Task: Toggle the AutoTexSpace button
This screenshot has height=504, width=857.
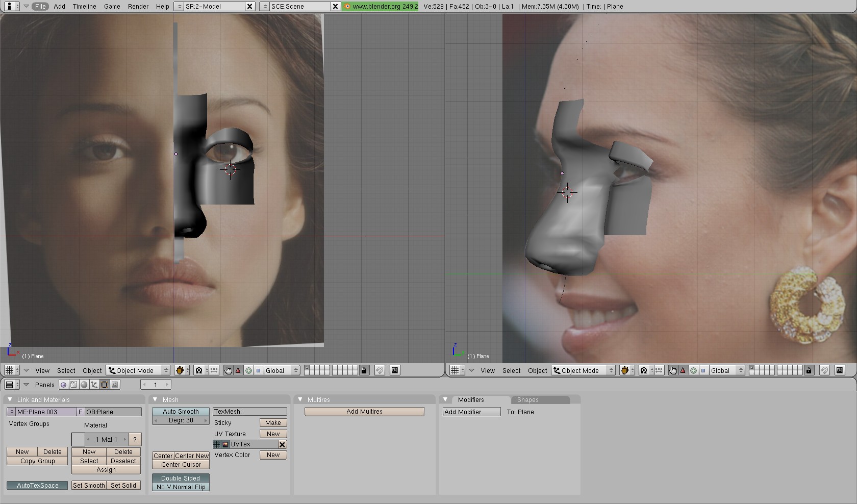Action: 37,486
